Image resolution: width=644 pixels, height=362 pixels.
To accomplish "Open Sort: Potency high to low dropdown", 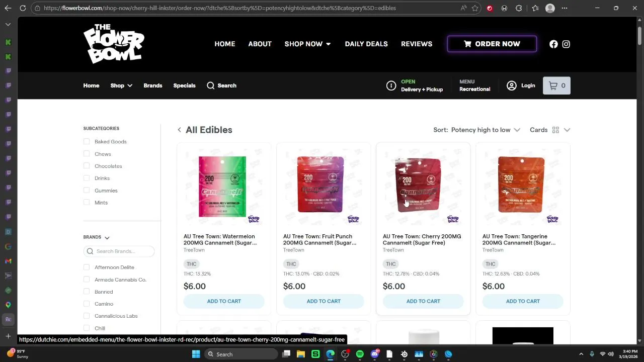I will pos(476,130).
